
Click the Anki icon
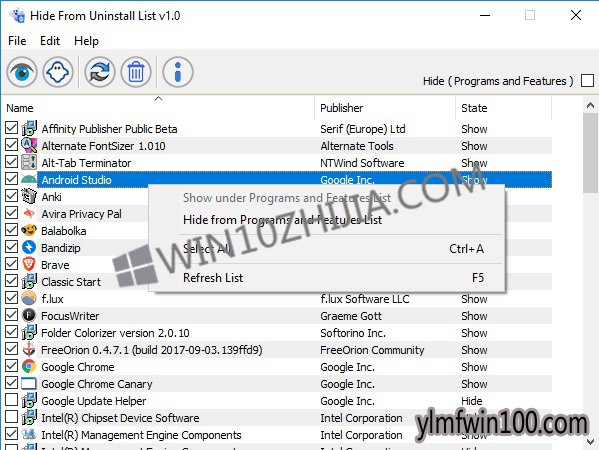pos(29,196)
